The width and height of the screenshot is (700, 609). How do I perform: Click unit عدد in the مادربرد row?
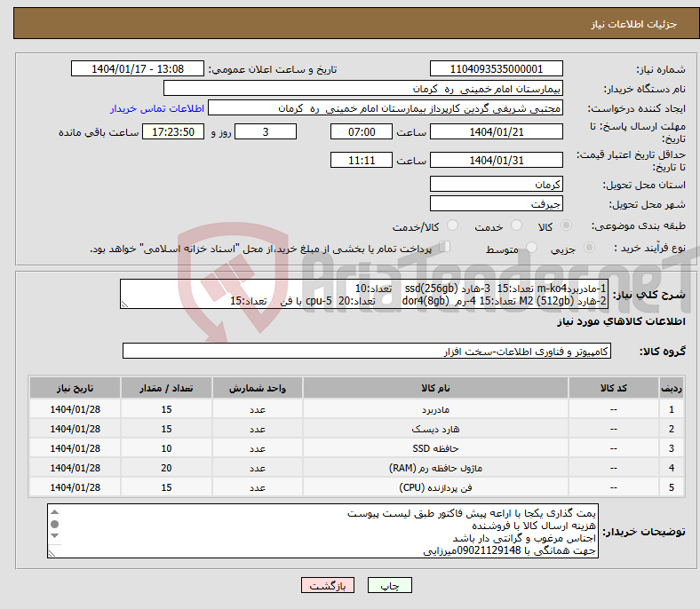click(x=257, y=409)
